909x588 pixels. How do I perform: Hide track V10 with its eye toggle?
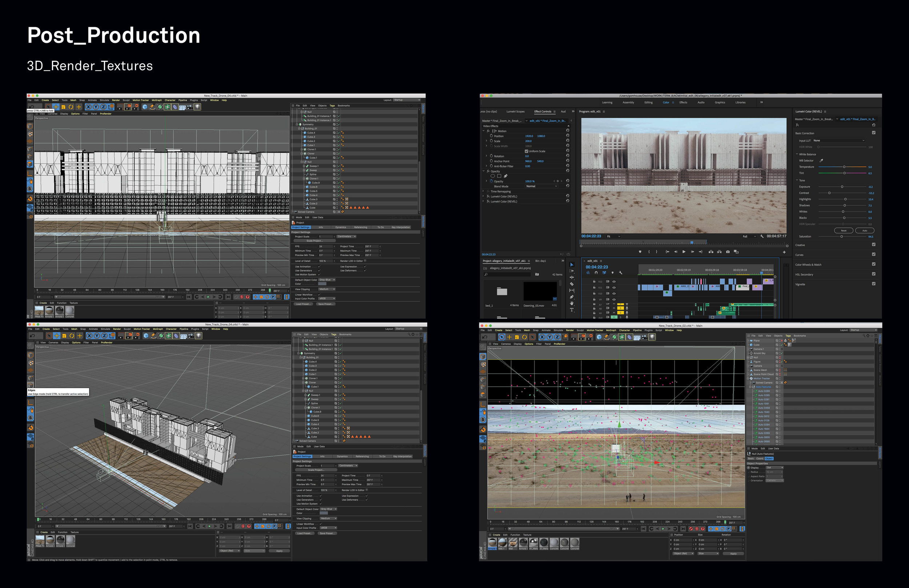[x=614, y=293]
